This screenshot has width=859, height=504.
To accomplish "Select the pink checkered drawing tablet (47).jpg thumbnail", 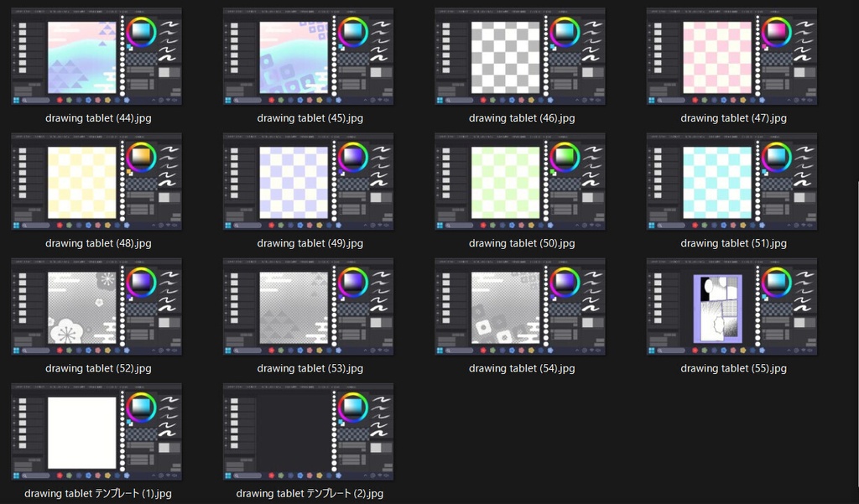I will pos(731,56).
